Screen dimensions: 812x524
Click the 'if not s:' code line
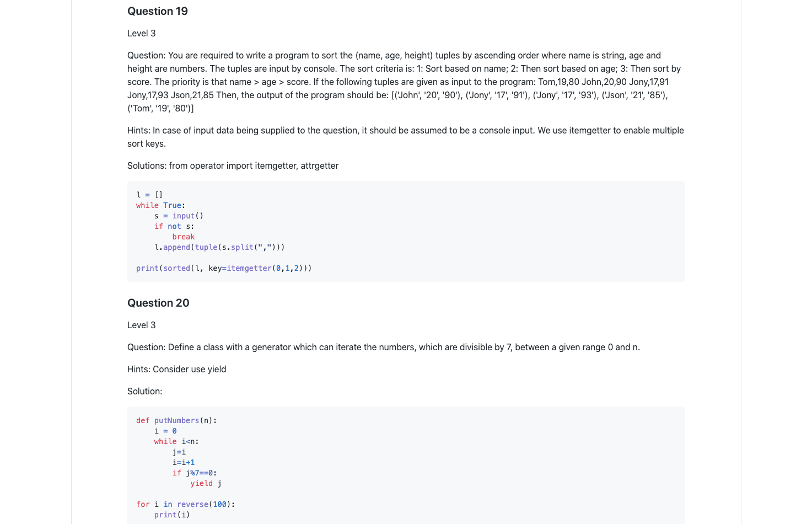(174, 226)
